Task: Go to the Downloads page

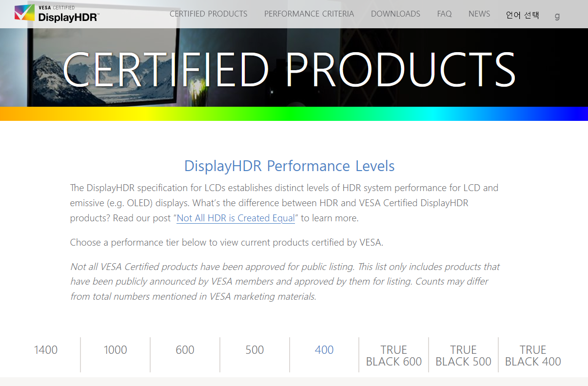Action: tap(395, 14)
